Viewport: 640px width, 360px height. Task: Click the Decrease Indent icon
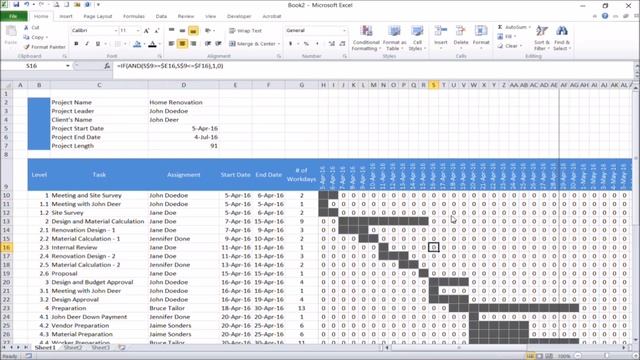[x=208, y=44]
